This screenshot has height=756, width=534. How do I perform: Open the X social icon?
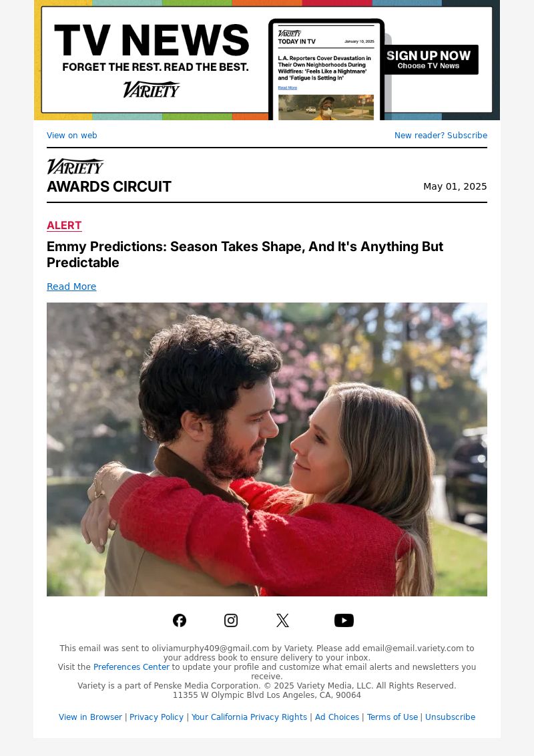click(x=282, y=620)
